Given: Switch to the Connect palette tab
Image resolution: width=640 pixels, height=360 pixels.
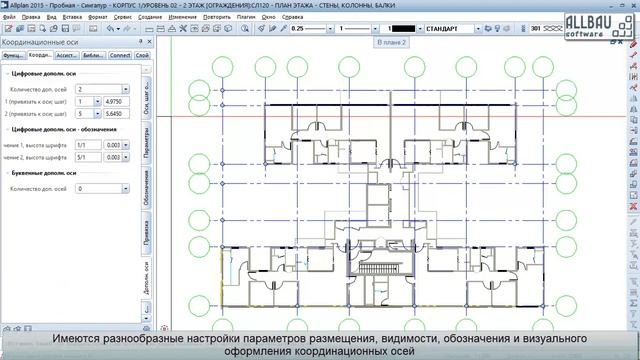Looking at the screenshot, I should (120, 55).
